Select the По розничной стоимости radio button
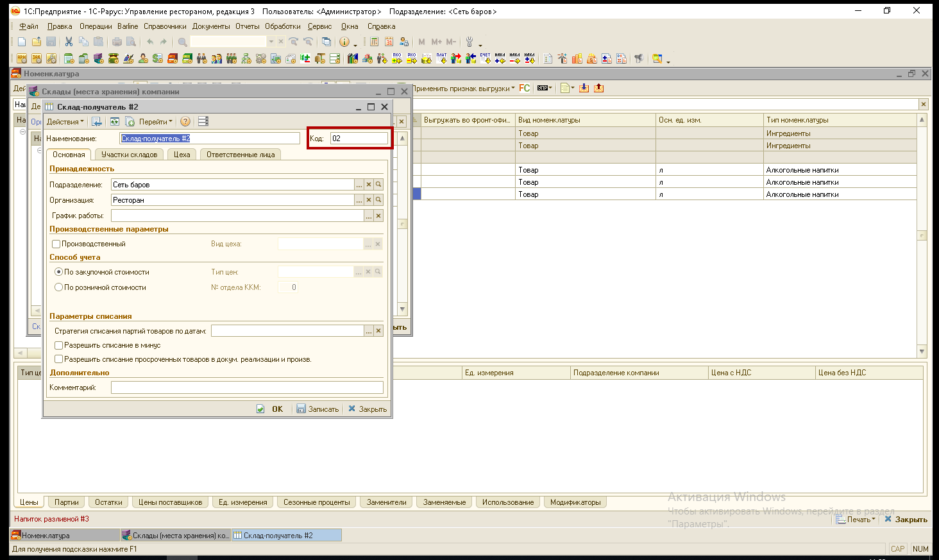939x560 pixels. [59, 287]
